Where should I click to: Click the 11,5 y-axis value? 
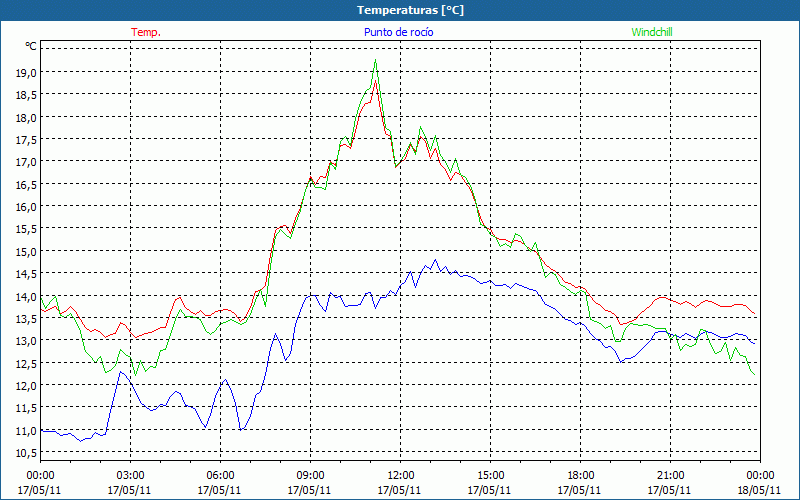(27, 408)
